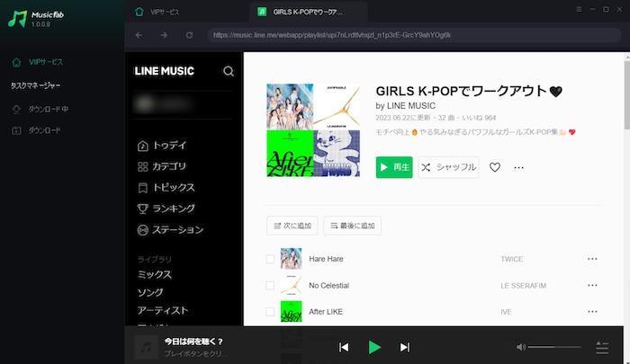The width and height of the screenshot is (630, 364).
Task: Open artist TWICE
Action: (511, 259)
